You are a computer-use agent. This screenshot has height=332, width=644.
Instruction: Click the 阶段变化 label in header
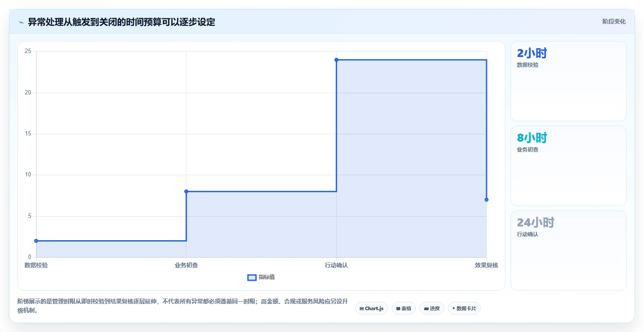point(614,21)
